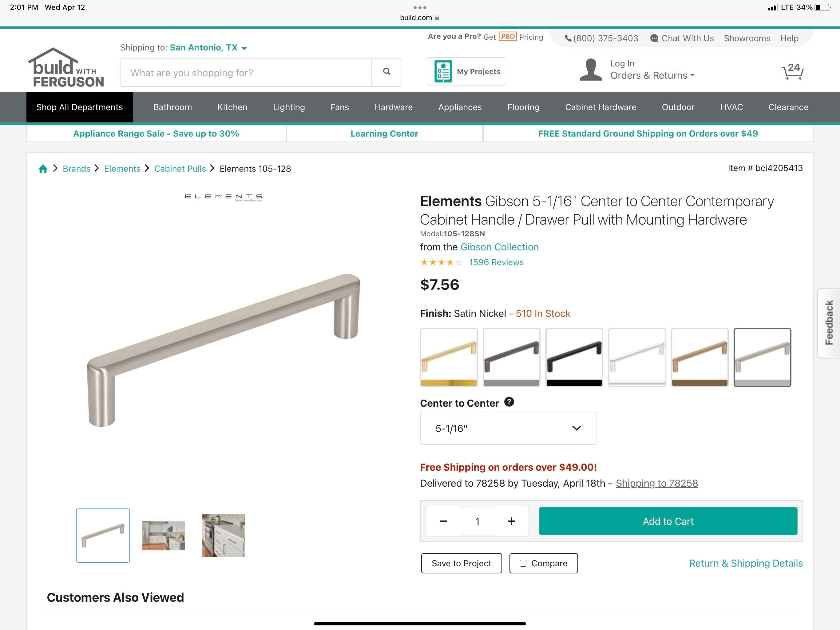Click Center to Center help question icon
This screenshot has height=630, width=840.
[x=509, y=402]
